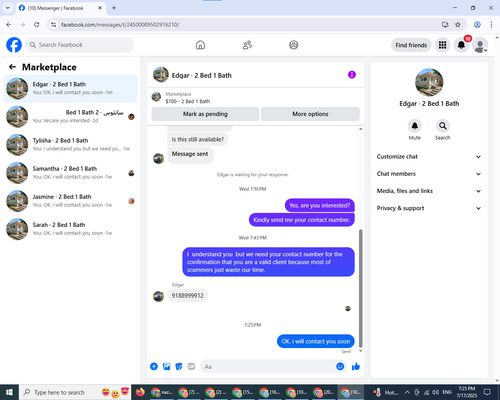Click the phone number message 9188999912
The width and height of the screenshot is (500, 400).
pos(188,296)
